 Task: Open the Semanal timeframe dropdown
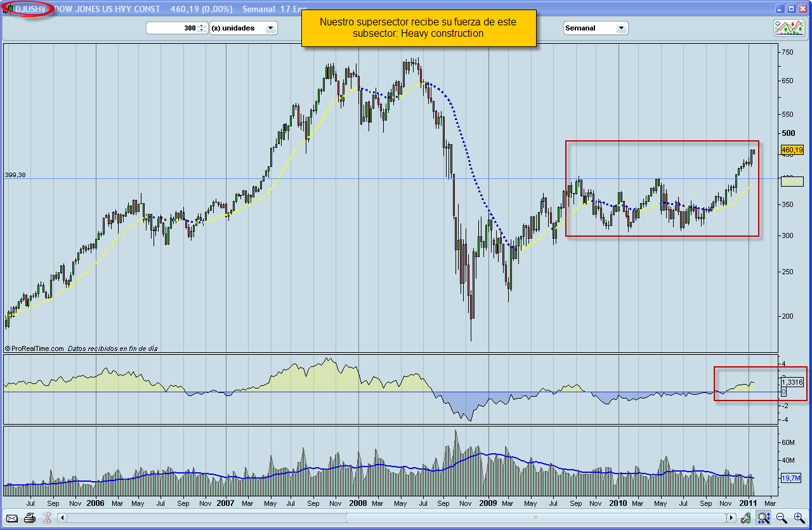595,28
